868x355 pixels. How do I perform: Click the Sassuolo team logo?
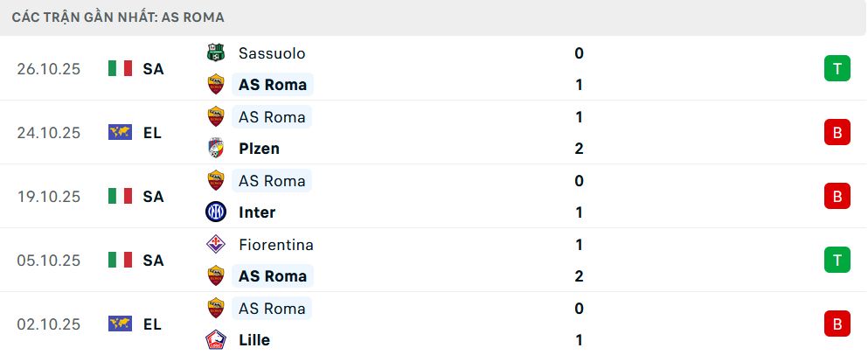(x=215, y=53)
